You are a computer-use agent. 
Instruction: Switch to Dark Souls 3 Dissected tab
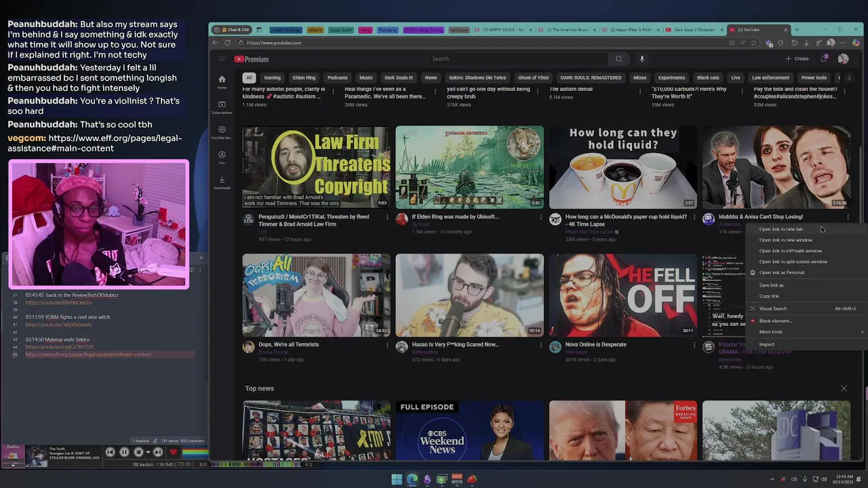[693, 30]
